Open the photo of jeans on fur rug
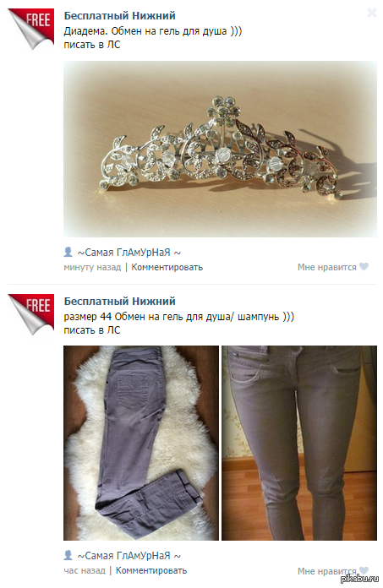 pos(141,443)
